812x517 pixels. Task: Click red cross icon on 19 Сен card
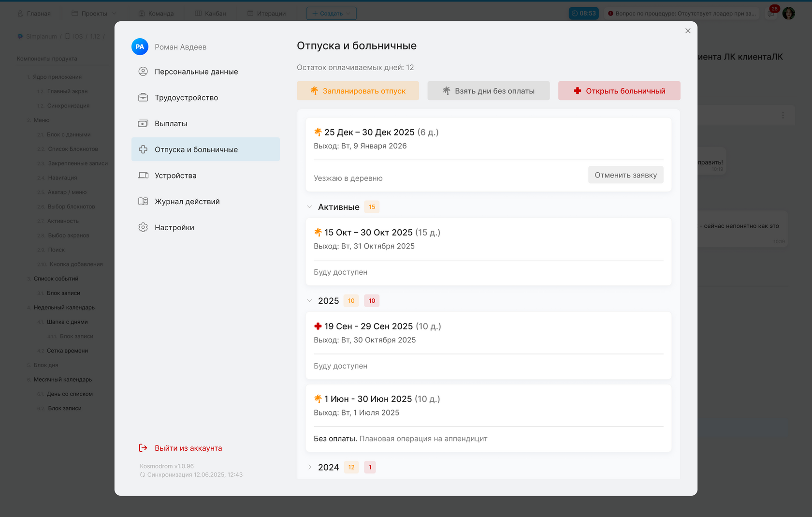pos(318,326)
